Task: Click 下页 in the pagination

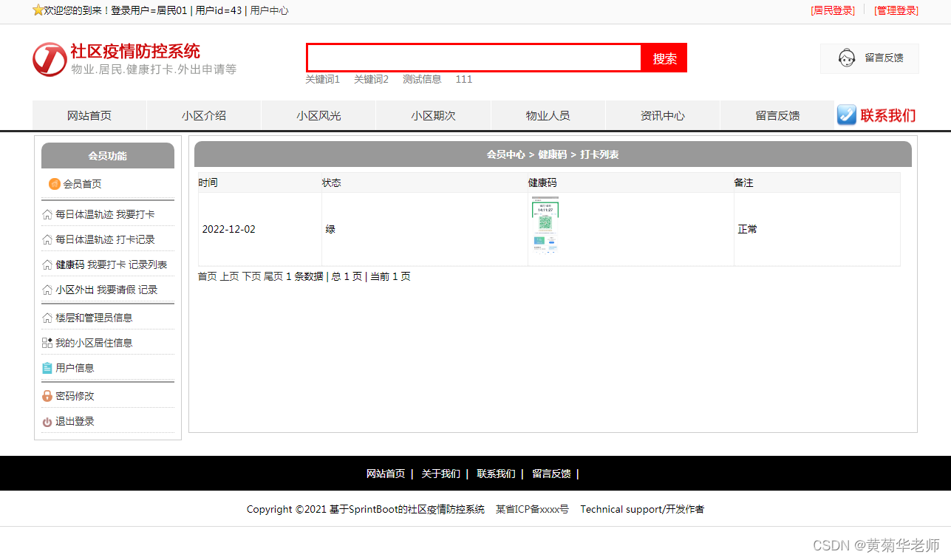Action: [x=251, y=276]
